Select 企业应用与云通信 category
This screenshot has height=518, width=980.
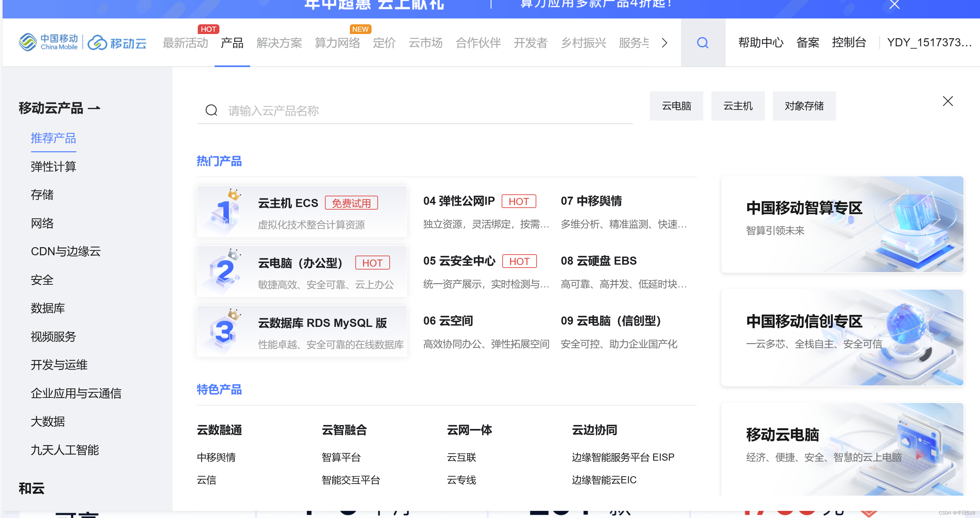coord(76,393)
